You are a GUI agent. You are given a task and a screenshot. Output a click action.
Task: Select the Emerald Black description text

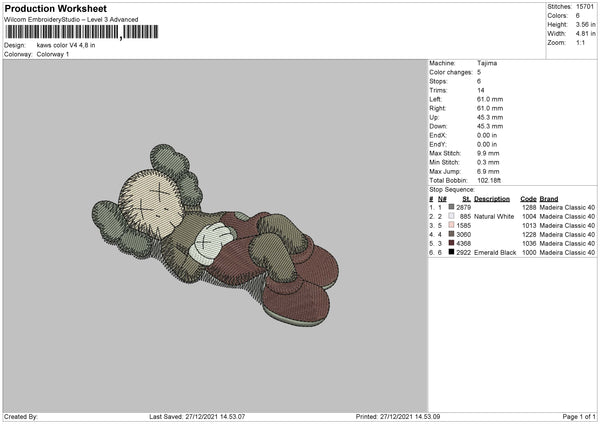pyautogui.click(x=496, y=253)
